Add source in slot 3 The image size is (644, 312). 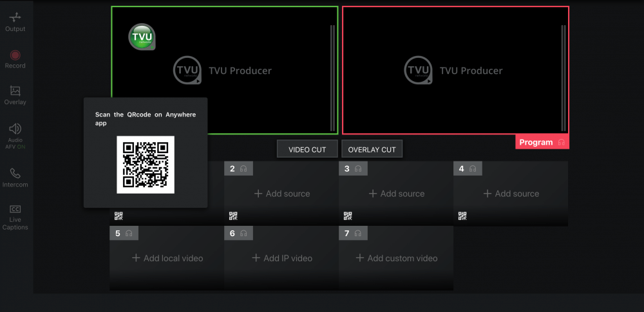tap(396, 194)
